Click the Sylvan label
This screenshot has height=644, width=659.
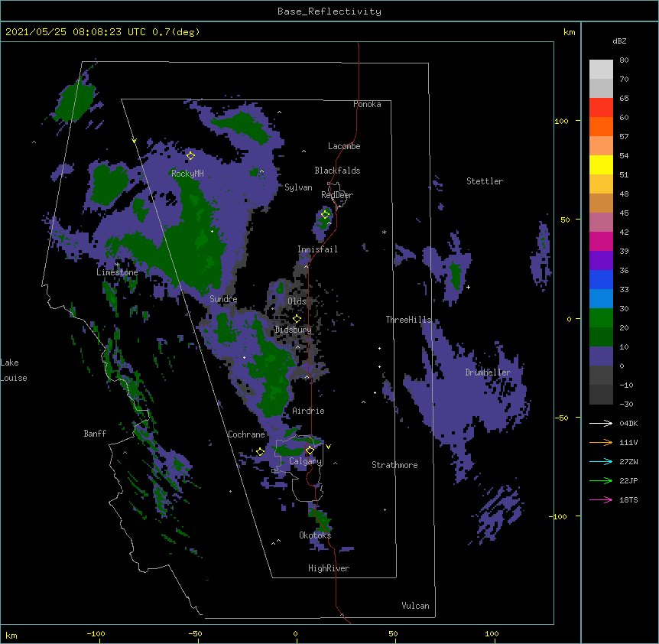298,187
